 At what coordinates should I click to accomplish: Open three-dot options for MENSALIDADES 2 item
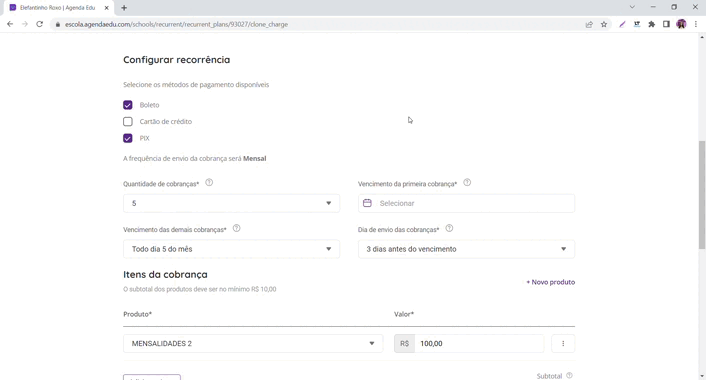pyautogui.click(x=563, y=344)
